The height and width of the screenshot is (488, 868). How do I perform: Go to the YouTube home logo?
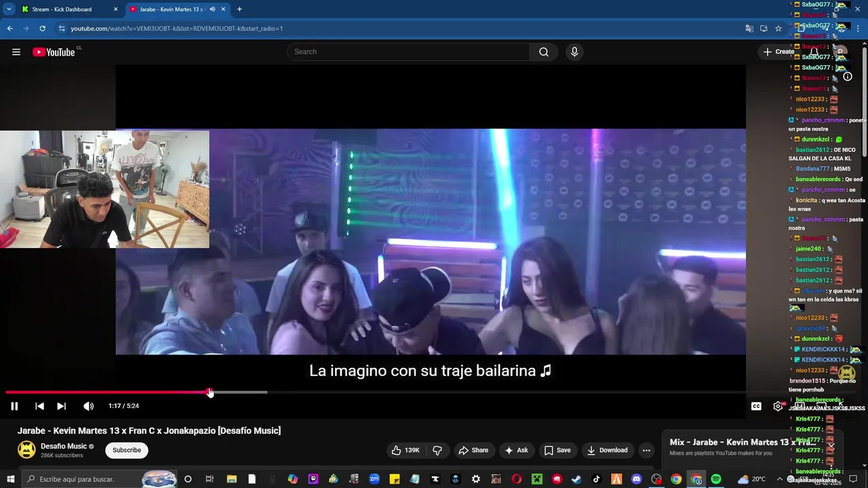tap(54, 52)
